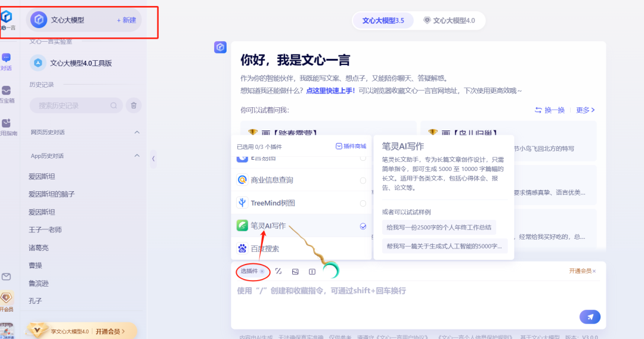Select the 笔灵AI写作 plugin entry

pyautogui.click(x=302, y=226)
